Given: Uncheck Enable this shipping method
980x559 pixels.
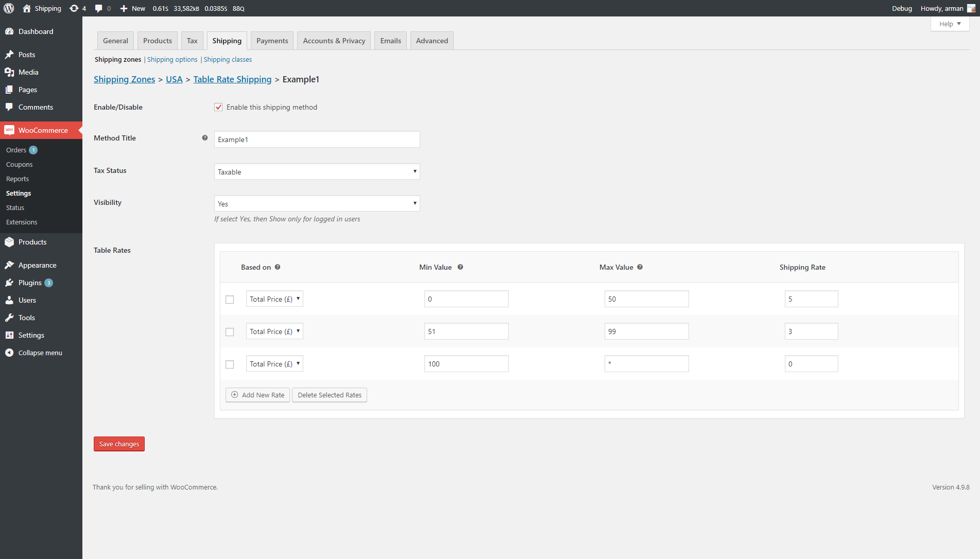Looking at the screenshot, I should point(218,107).
